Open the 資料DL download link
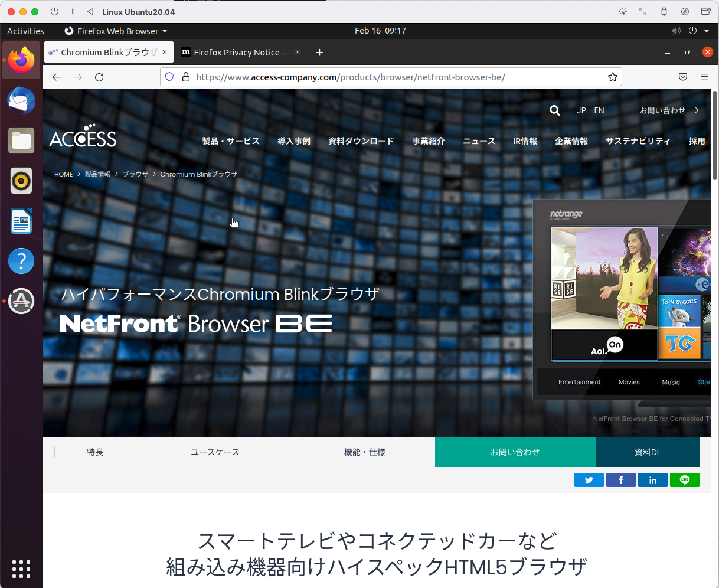This screenshot has width=719, height=588. coord(647,452)
